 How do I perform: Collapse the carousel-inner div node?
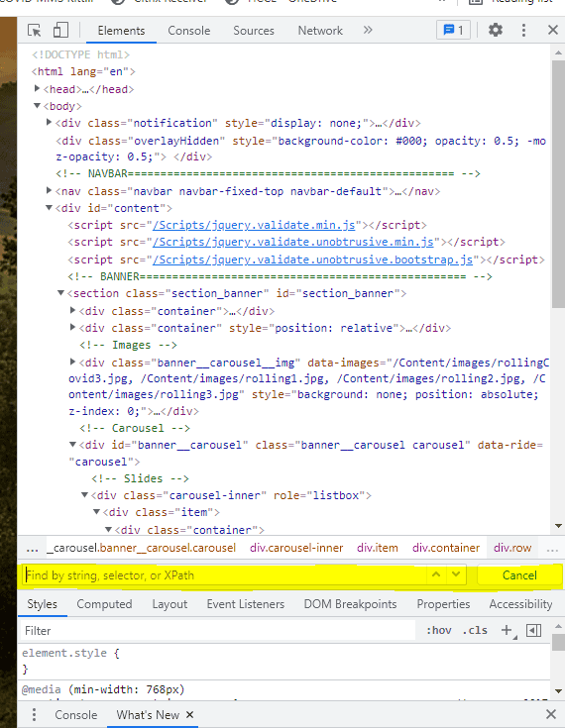(x=84, y=495)
